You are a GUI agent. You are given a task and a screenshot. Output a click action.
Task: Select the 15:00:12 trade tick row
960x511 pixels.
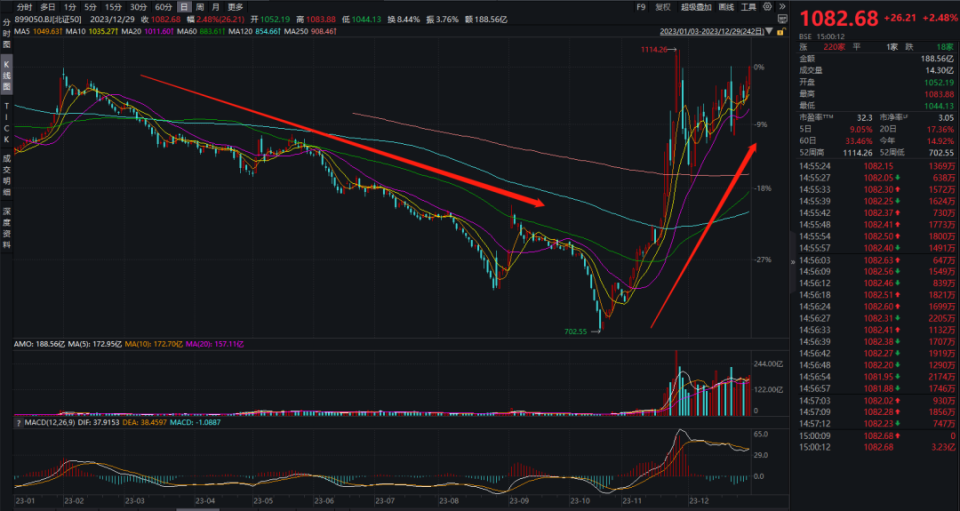pos(876,447)
